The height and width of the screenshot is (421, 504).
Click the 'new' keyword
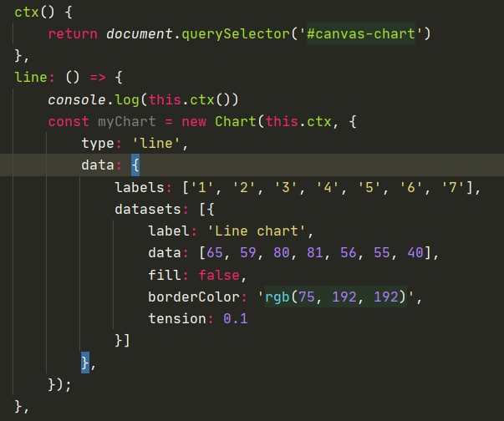(x=194, y=122)
